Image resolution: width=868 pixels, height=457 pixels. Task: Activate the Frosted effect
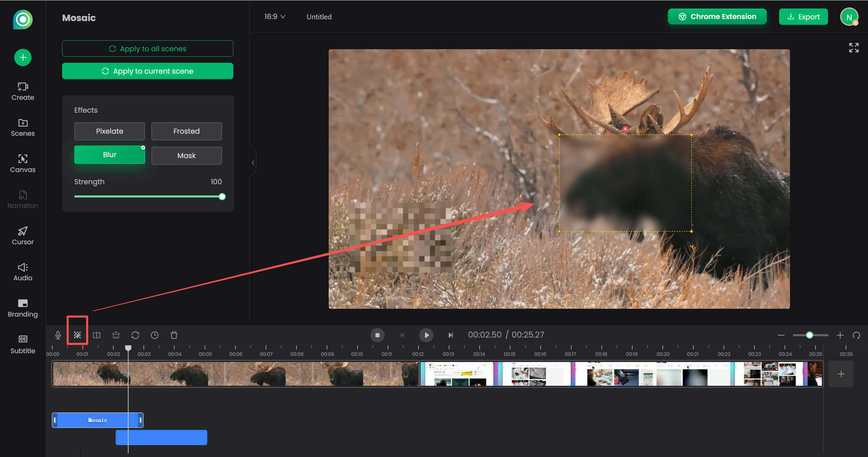[x=186, y=131]
